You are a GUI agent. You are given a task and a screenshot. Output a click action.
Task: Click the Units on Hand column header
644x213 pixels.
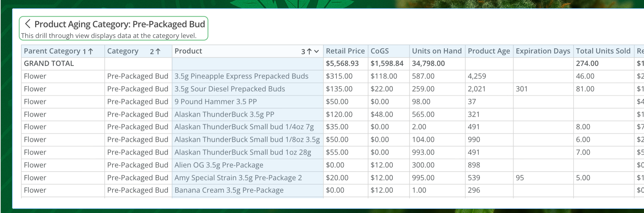[437, 51]
